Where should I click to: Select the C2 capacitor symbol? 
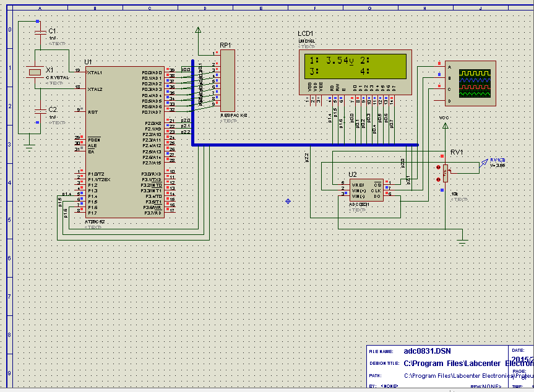pos(40,111)
